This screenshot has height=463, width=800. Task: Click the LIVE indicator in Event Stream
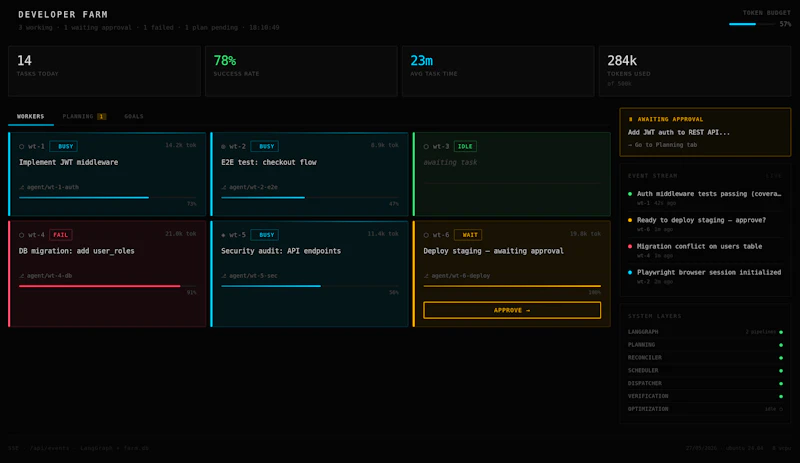click(773, 176)
